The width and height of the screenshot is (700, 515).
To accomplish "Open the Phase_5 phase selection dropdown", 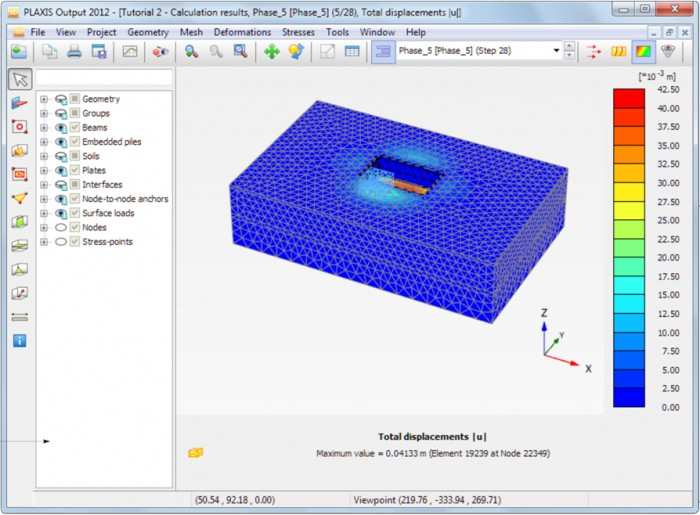I will pyautogui.click(x=556, y=50).
